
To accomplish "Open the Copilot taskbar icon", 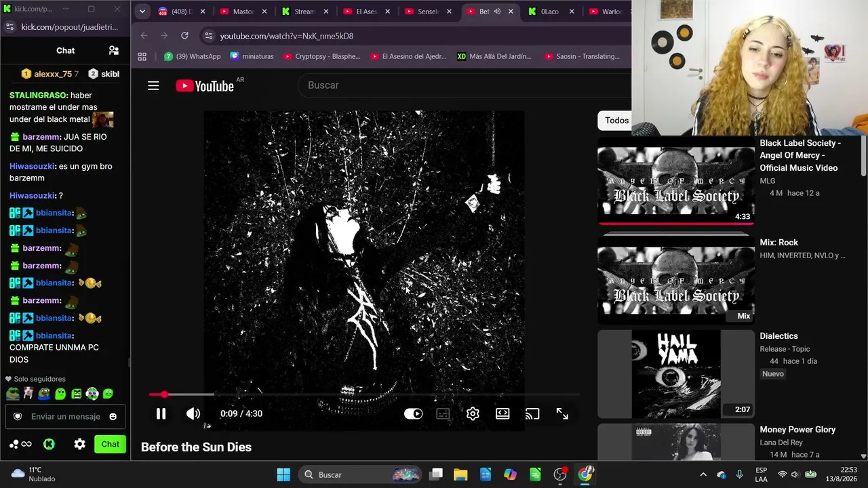I will coord(510,474).
